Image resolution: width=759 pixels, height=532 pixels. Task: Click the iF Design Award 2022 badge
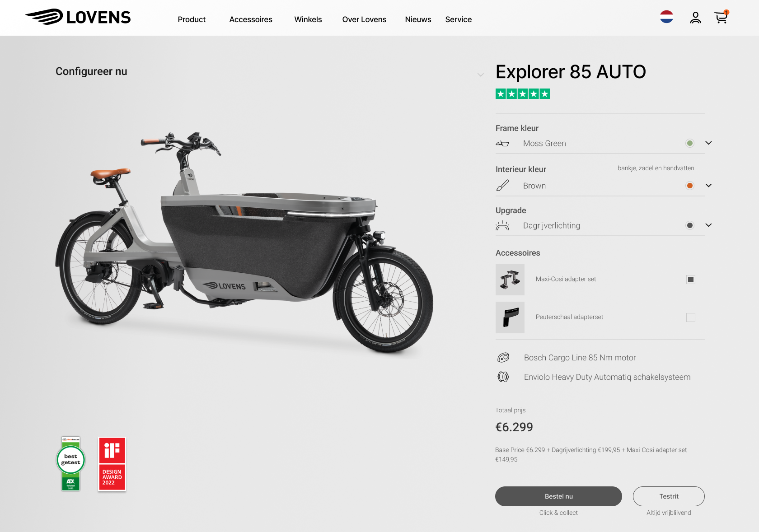112,464
